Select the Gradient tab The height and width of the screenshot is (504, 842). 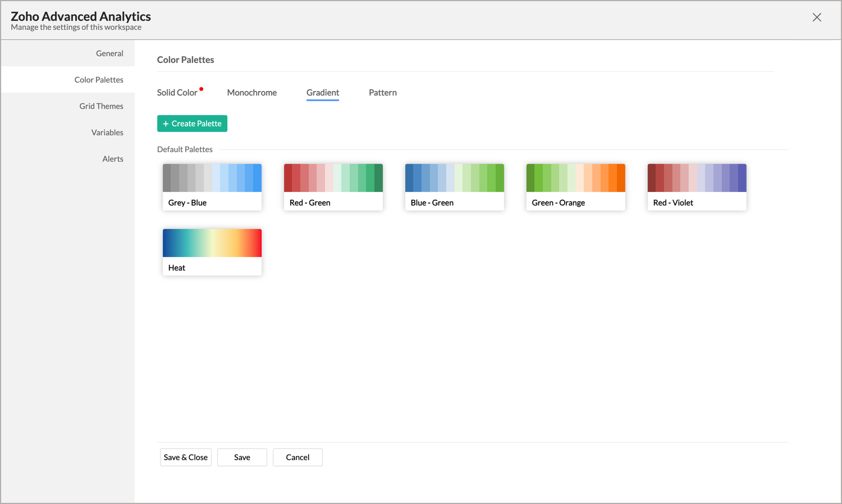(323, 92)
